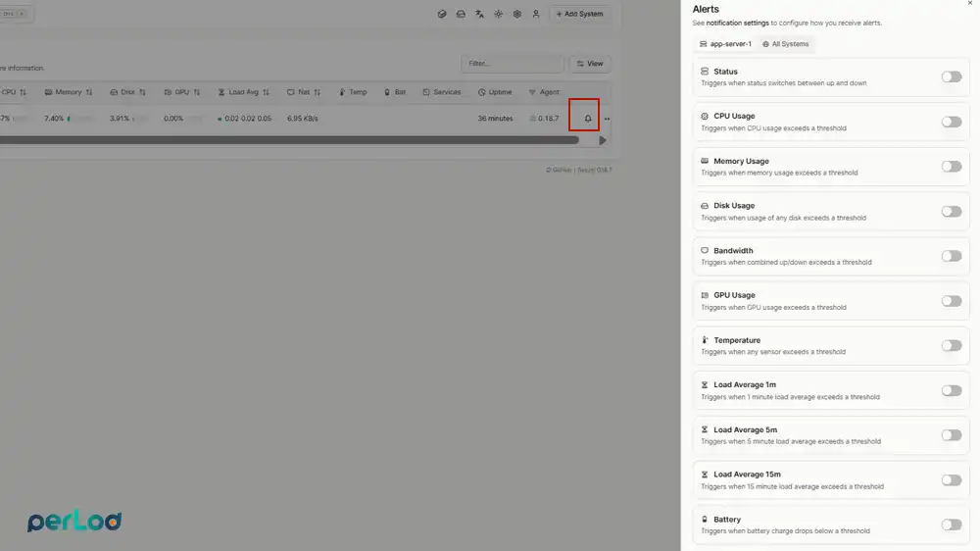Open the View options button

(x=590, y=63)
